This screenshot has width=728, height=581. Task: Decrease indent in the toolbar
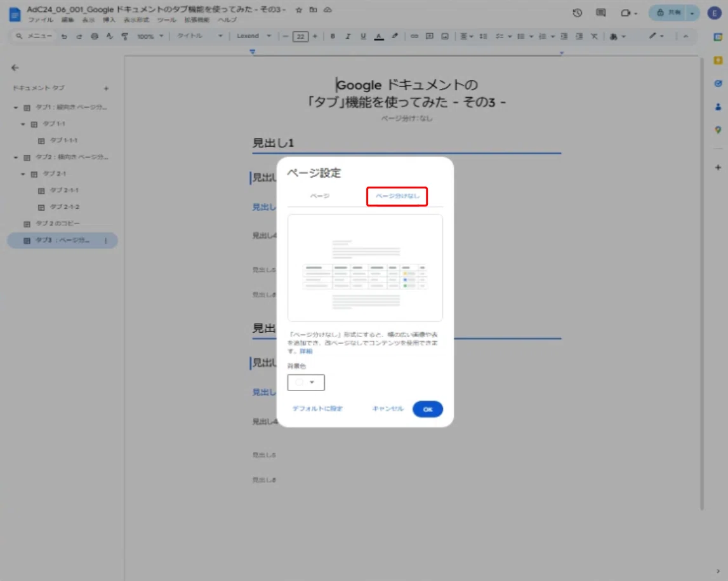point(564,36)
